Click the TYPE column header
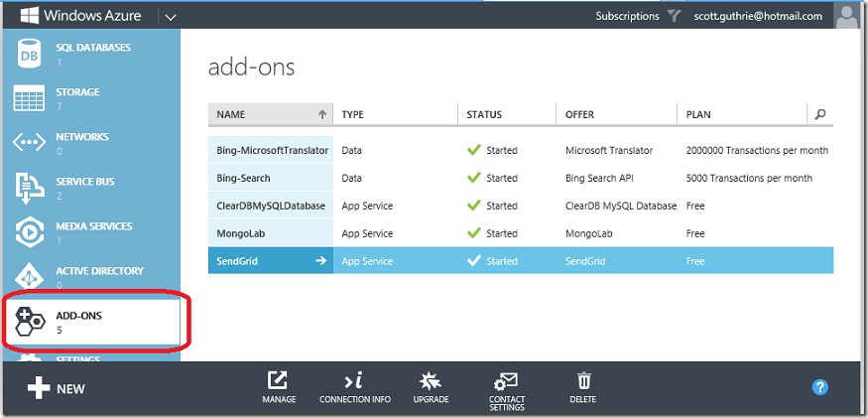Screen dimensions: 868x418 tap(395, 115)
